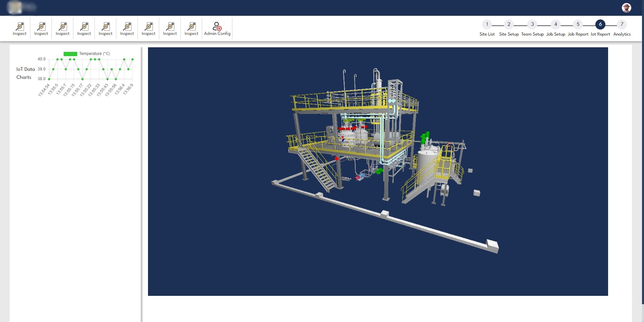Click the fourth Inspect toolbar icon

[x=84, y=29]
